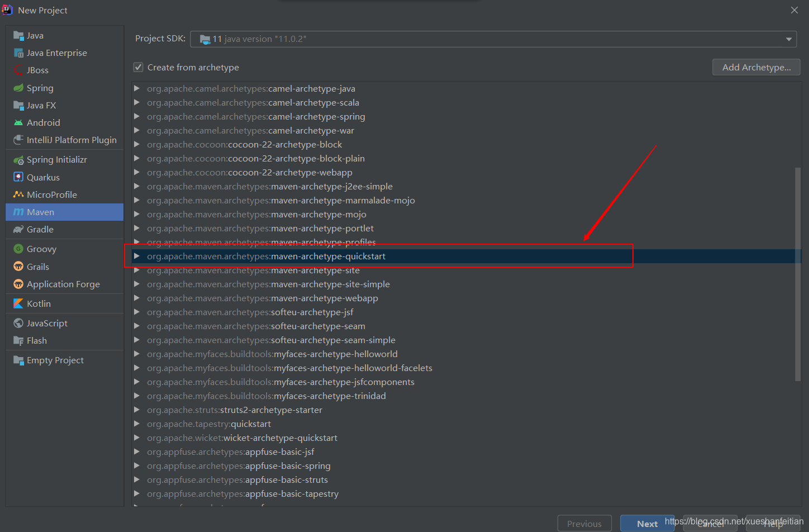Click the Gradle elephant icon

coord(18,230)
